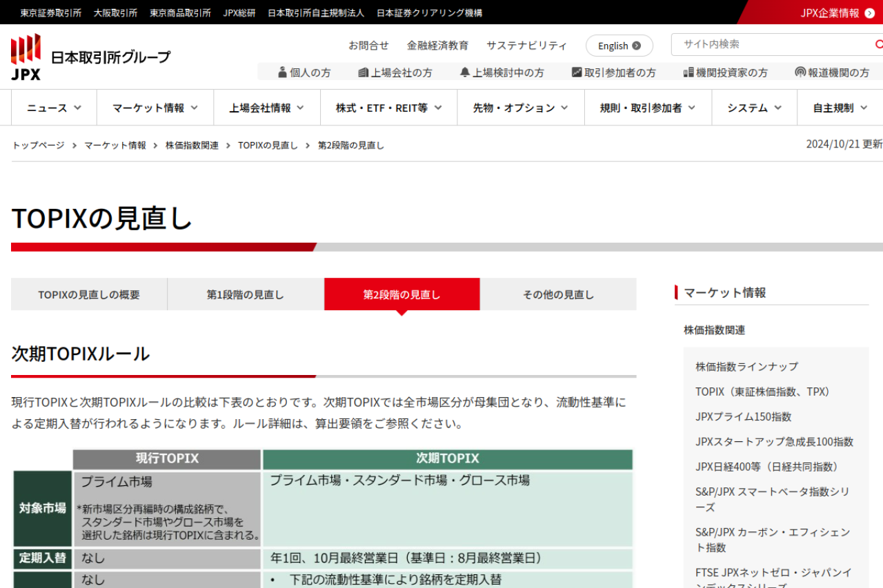Open the お問合せ link
Image resolution: width=883 pixels, height=588 pixels.
[x=368, y=45]
